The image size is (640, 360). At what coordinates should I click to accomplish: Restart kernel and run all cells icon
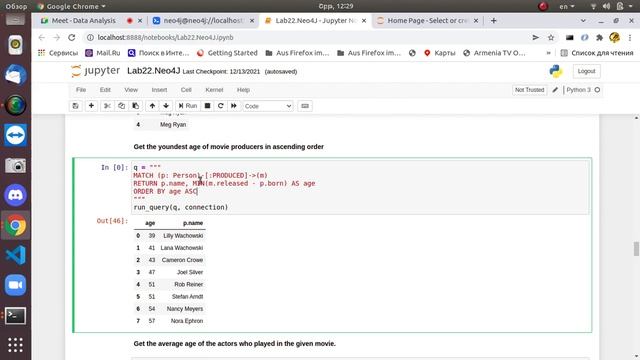(x=234, y=106)
